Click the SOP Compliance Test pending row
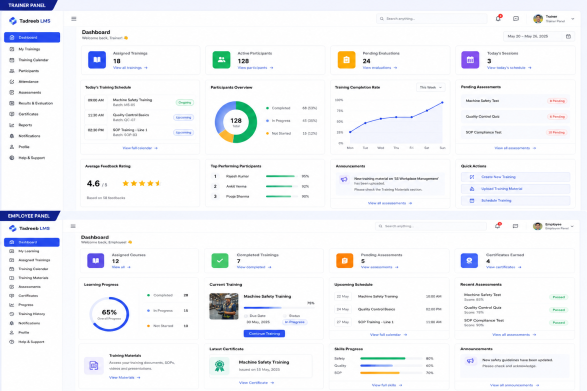 coord(515,132)
